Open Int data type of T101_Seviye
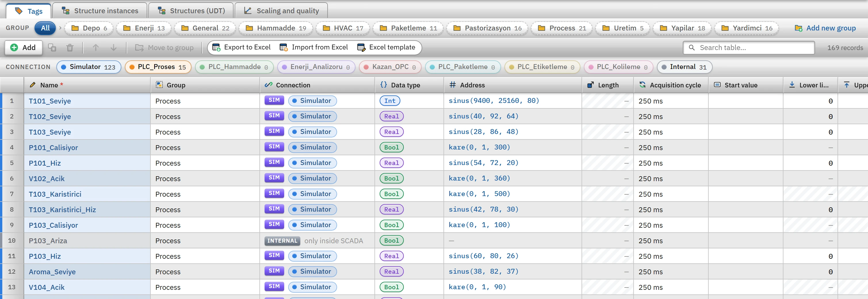 389,101
